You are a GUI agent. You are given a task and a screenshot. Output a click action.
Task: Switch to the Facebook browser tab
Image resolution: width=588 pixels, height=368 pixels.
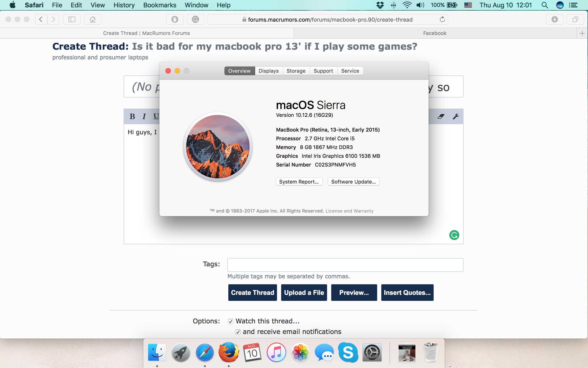click(x=435, y=33)
